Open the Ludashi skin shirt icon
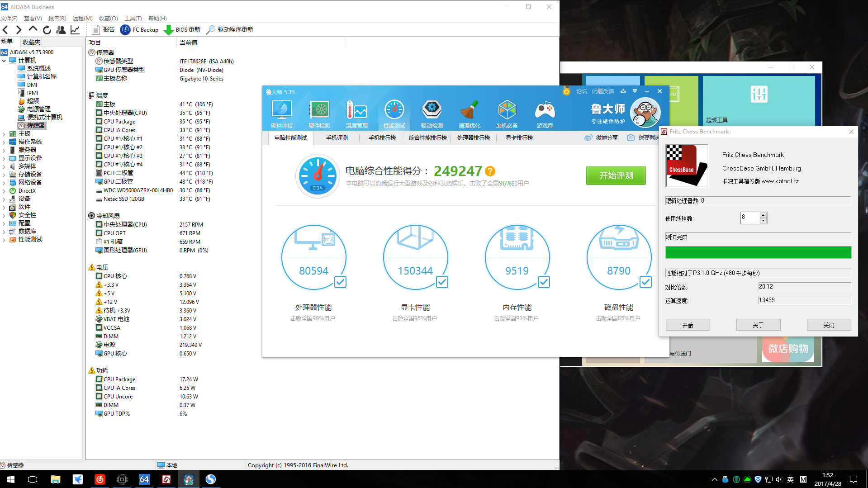Viewport: 868px width, 488px height. pyautogui.click(x=623, y=91)
